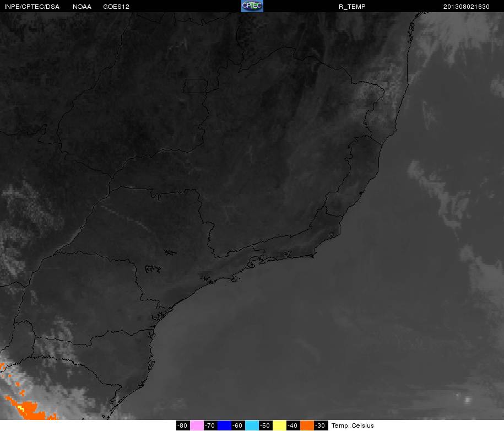Click the -60 value in the legend
Screen dimensions: 504x431
[x=237, y=425]
